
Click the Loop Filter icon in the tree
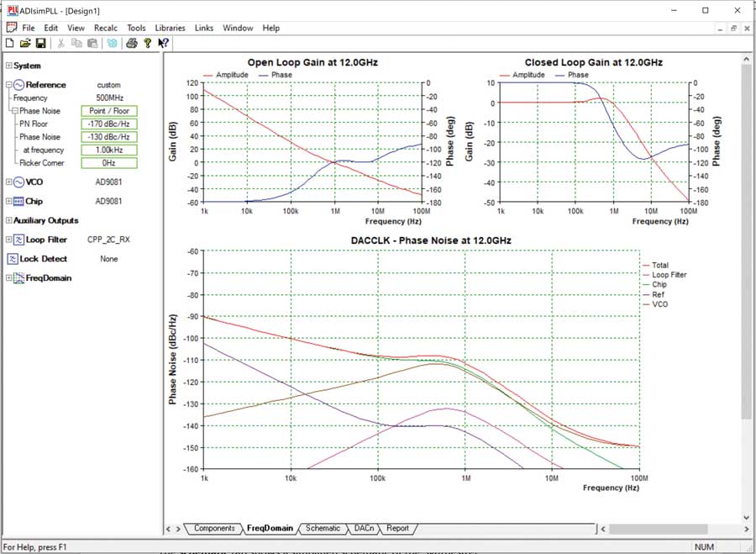(18, 240)
